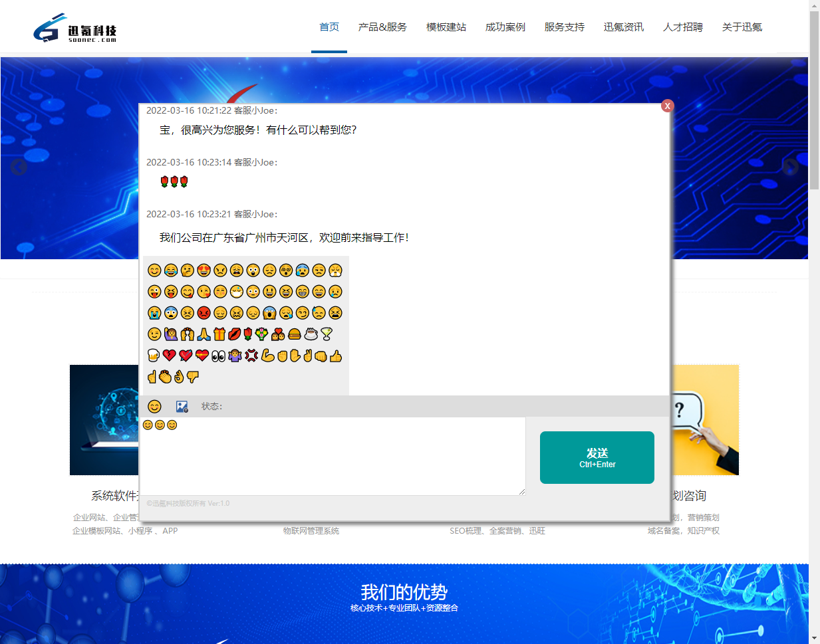Insert the broken heart emoji
The image size is (820, 644).
point(170,356)
